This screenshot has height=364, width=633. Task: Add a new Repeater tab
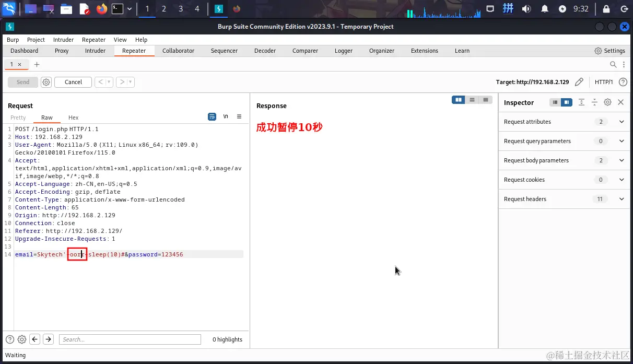pyautogui.click(x=37, y=64)
